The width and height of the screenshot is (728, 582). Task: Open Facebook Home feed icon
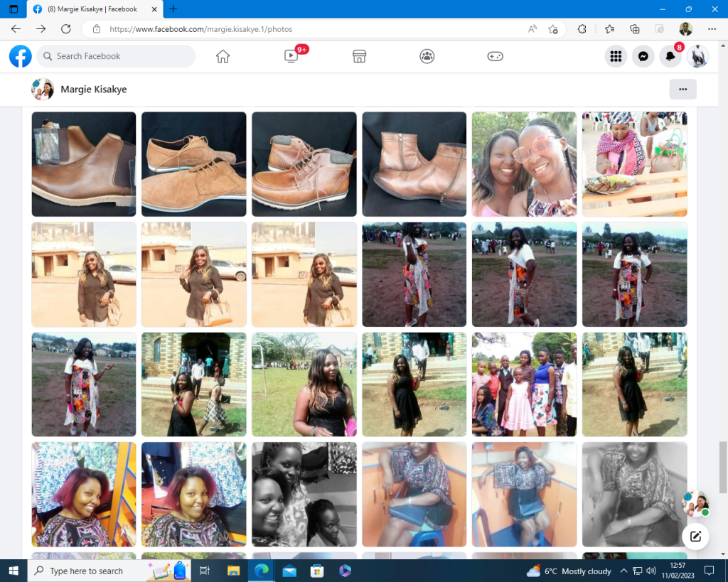223,56
